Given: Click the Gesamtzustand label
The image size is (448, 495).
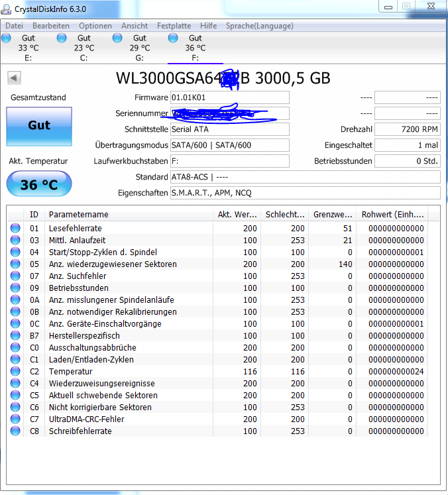Looking at the screenshot, I should (38, 97).
